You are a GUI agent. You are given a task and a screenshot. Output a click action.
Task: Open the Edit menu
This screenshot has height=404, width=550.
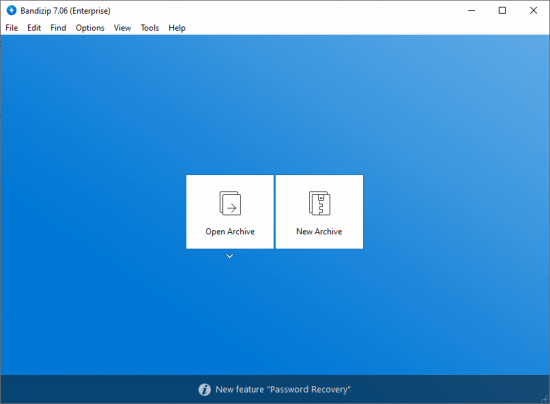(x=34, y=28)
